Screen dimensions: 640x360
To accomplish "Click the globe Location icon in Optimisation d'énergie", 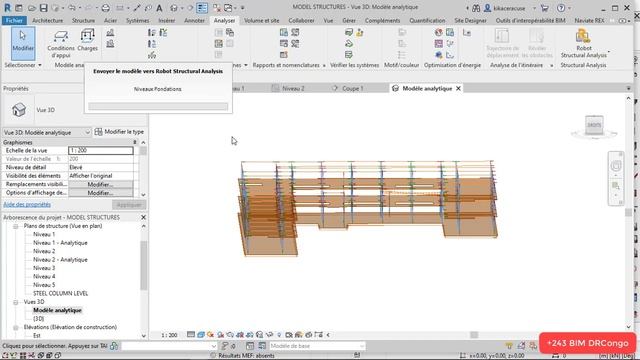I will click(438, 33).
